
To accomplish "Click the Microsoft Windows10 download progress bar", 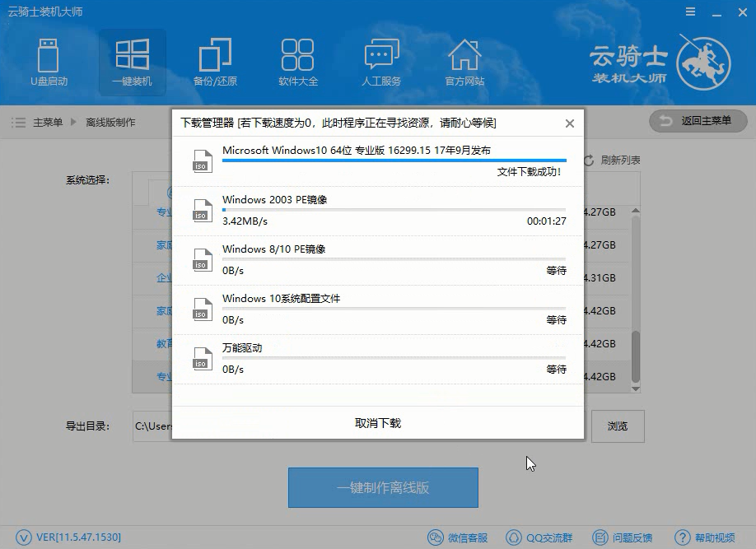I will [394, 160].
